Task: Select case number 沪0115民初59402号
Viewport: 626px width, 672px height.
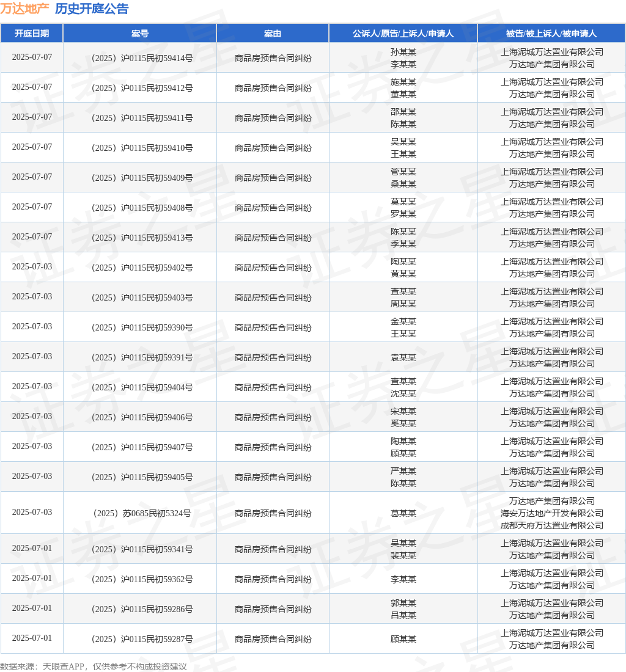Action: 142,268
